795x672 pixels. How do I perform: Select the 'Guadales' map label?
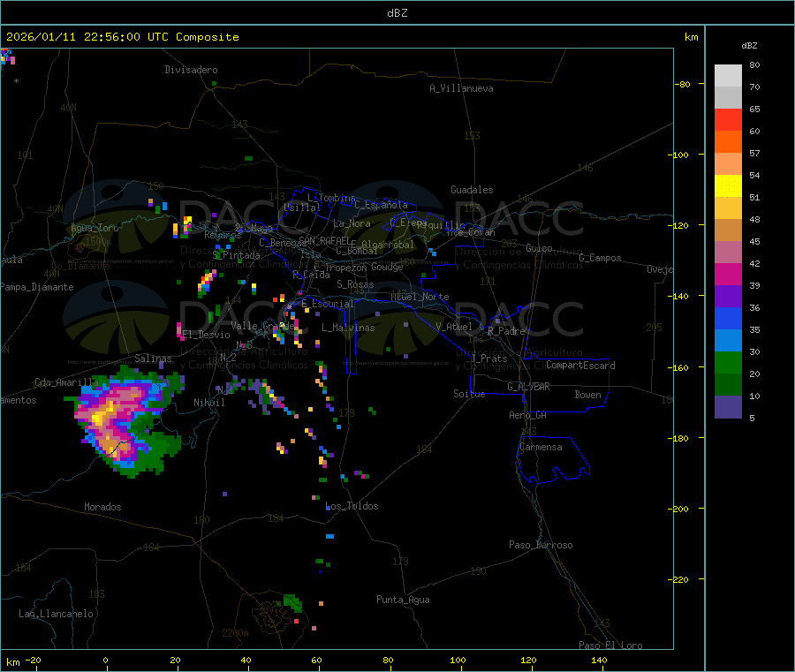click(x=472, y=190)
